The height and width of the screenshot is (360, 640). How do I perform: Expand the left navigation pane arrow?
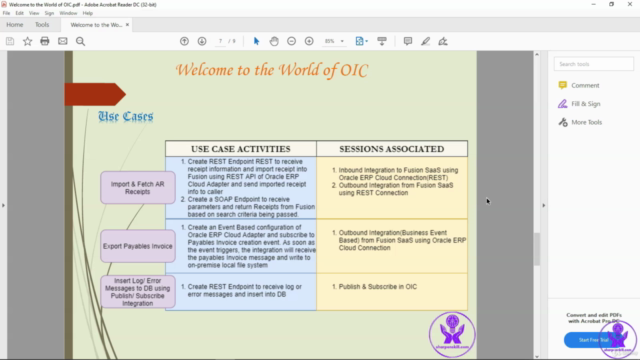[3, 205]
